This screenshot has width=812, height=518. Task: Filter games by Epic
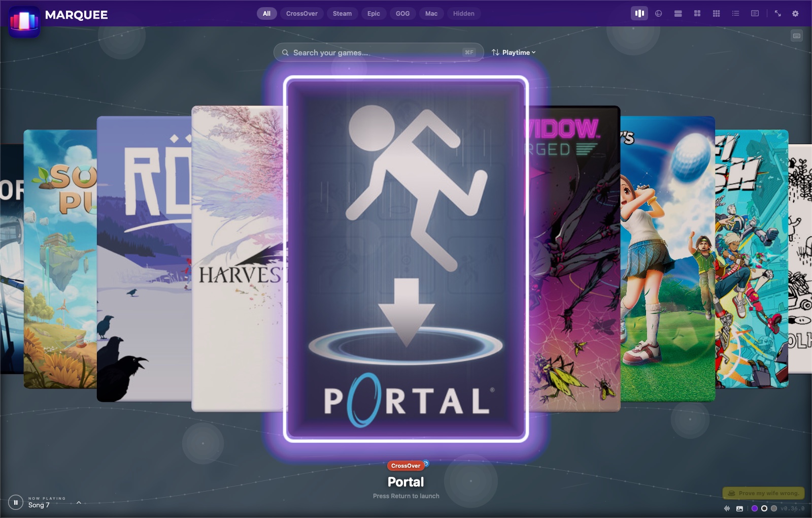(x=374, y=14)
